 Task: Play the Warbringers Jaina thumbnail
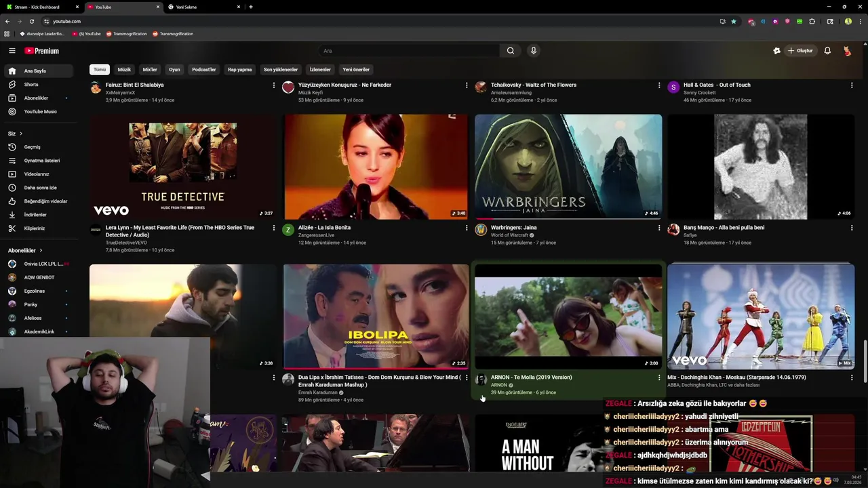click(x=568, y=167)
